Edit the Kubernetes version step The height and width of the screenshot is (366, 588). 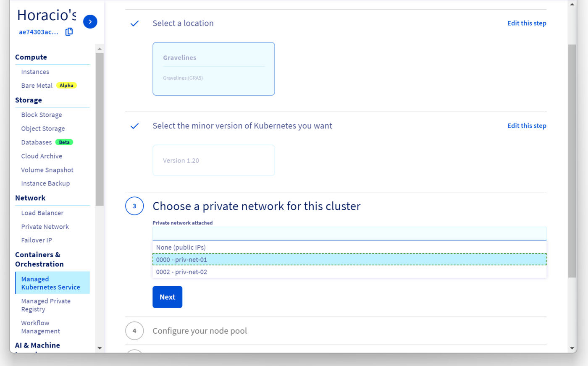click(x=527, y=125)
